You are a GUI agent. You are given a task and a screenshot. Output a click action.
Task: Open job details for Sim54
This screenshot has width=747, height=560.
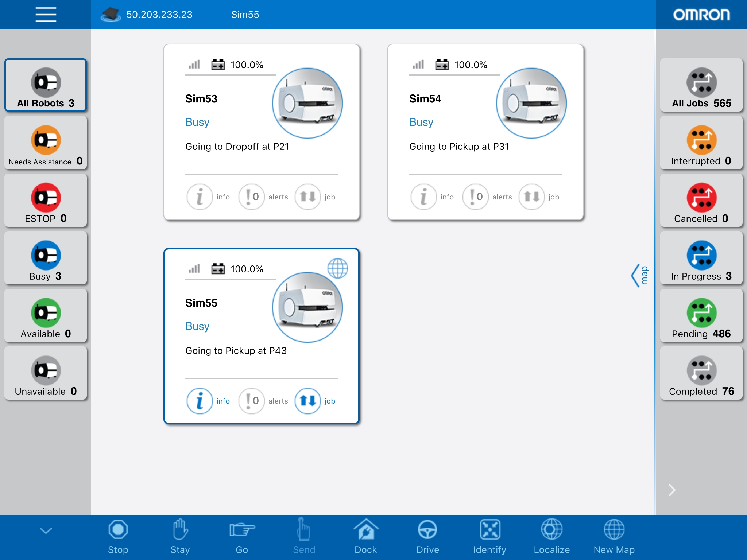539,197
